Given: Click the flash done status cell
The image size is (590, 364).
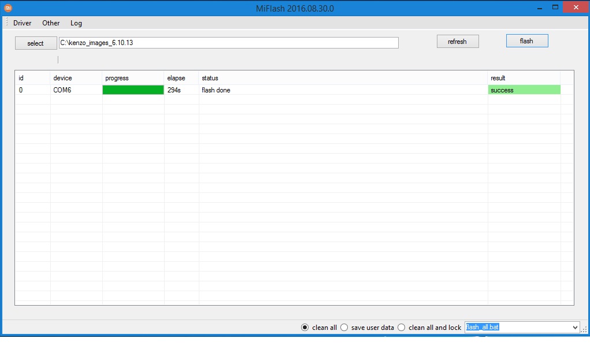Looking at the screenshot, I should pos(343,90).
